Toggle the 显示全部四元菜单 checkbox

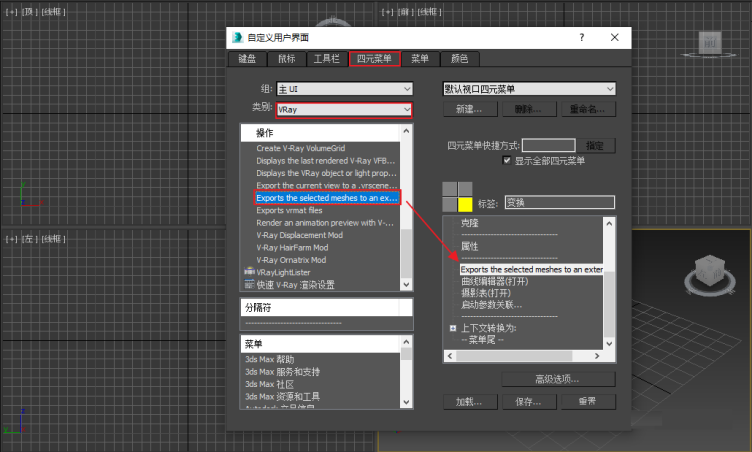[507, 160]
